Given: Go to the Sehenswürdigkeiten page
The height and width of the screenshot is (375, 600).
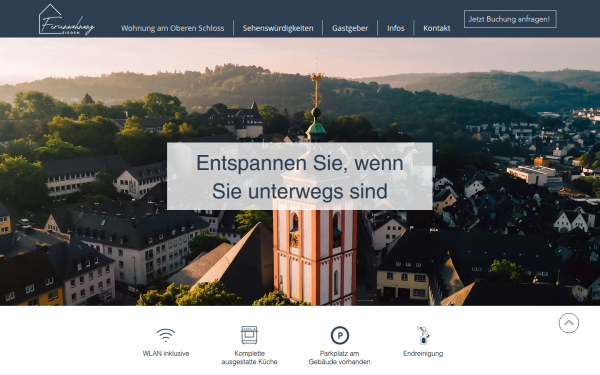Looking at the screenshot, I should click(x=278, y=28).
